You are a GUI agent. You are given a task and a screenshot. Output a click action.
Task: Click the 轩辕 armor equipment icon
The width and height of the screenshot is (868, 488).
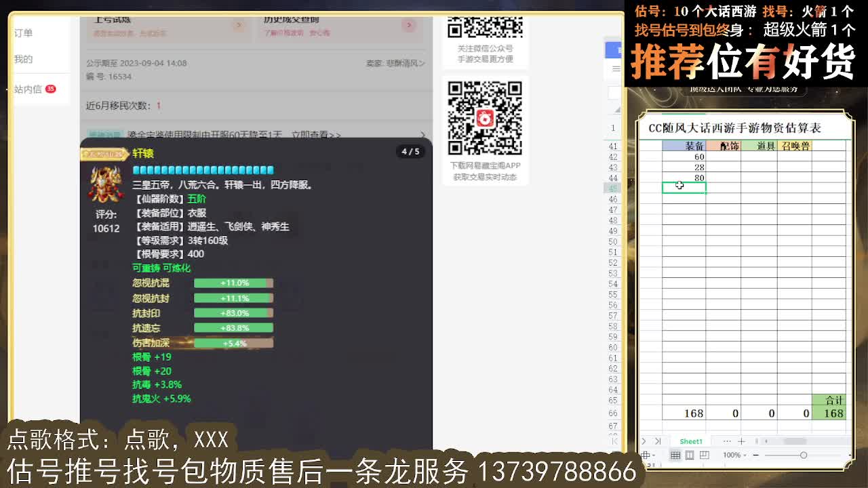pos(106,183)
